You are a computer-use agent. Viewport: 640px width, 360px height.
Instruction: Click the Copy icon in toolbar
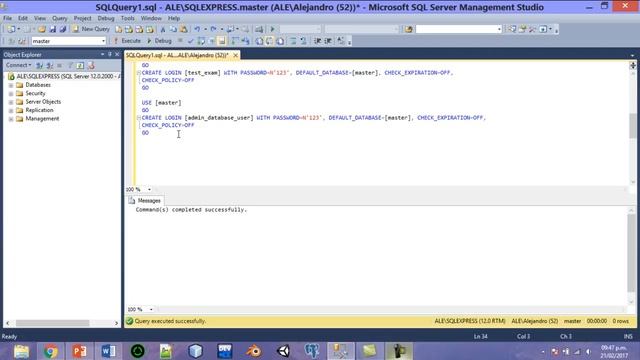point(173,29)
